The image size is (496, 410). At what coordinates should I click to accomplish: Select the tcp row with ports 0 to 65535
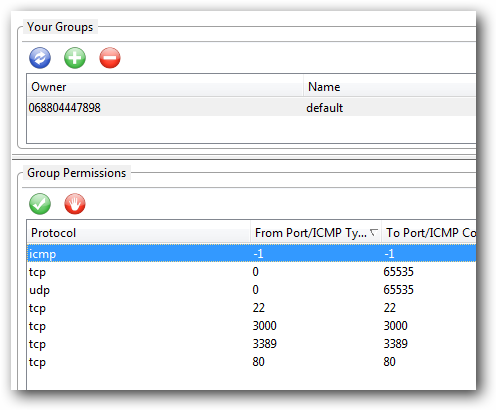251,272
